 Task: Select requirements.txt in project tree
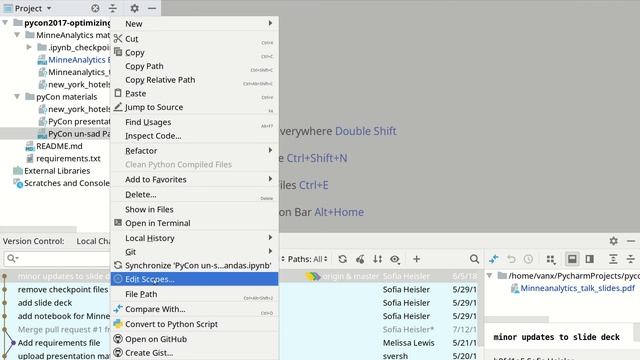[x=68, y=158]
